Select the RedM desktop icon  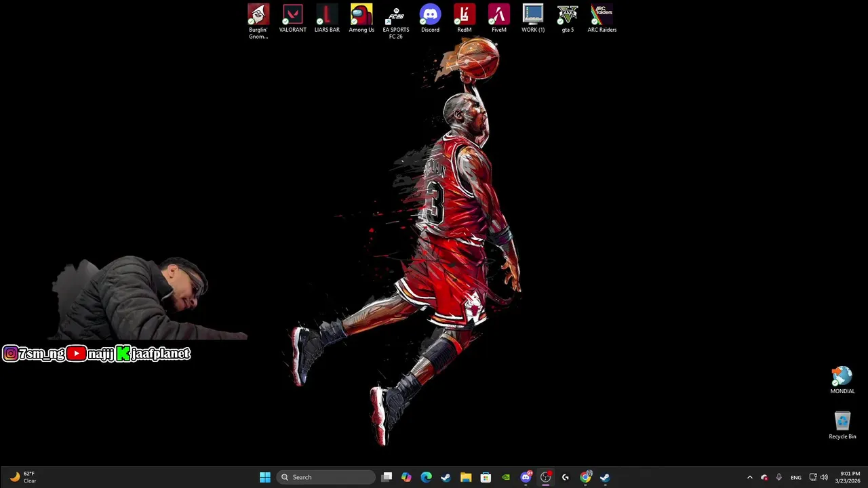click(x=465, y=19)
